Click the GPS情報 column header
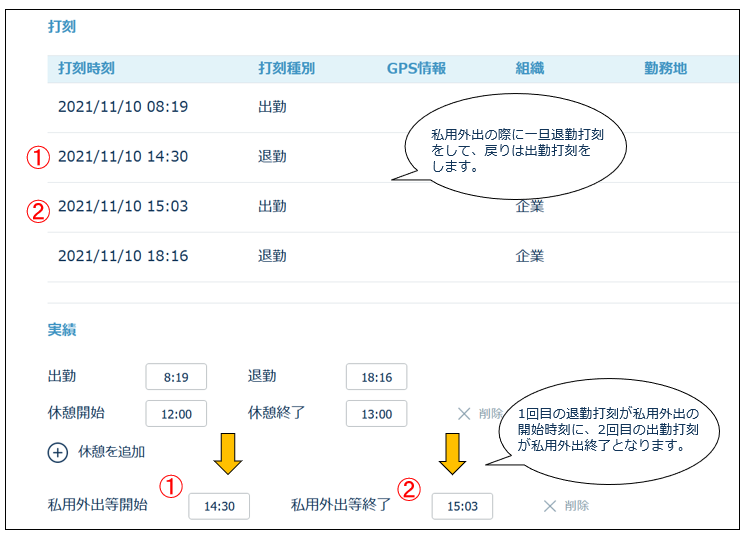This screenshot has height=543, width=752. point(416,68)
